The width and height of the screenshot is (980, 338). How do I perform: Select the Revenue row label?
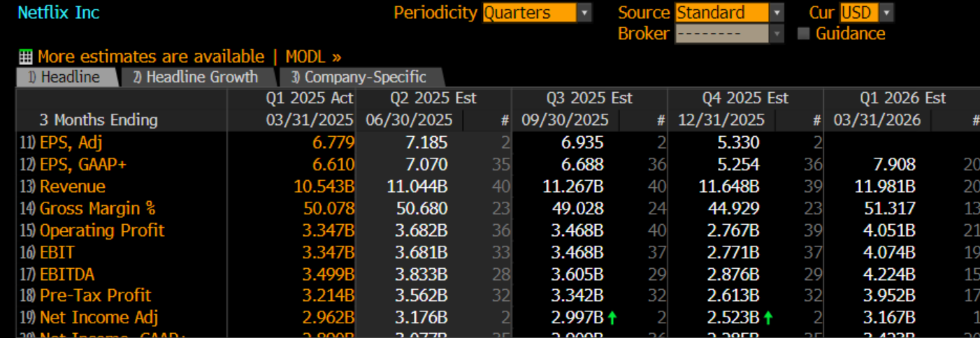(73, 186)
